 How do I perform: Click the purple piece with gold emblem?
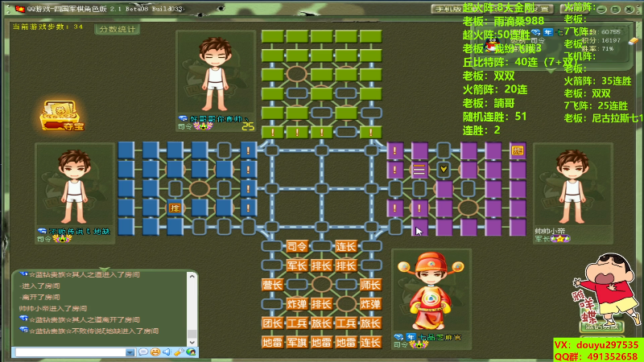[518, 150]
